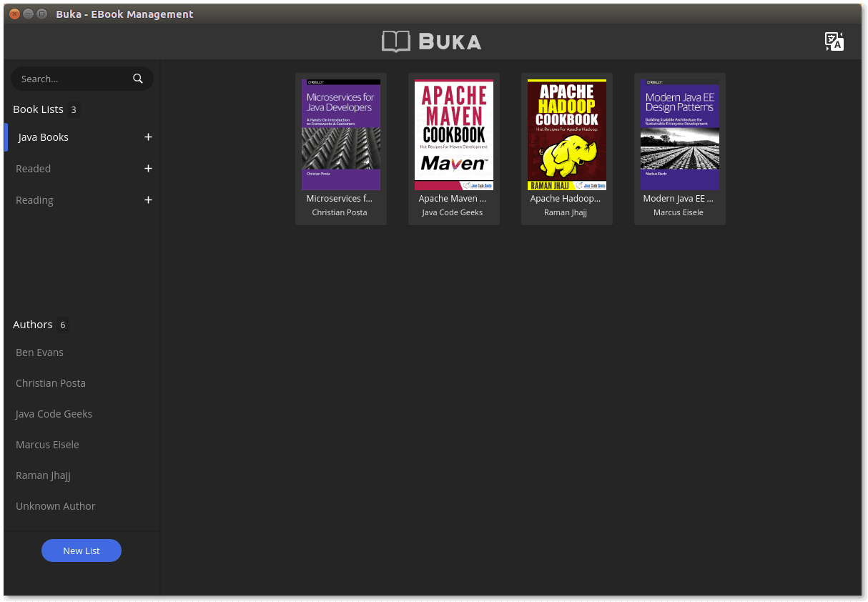Image resolution: width=868 pixels, height=602 pixels.
Task: Show books by Marcus Eisele
Action: pyautogui.click(x=47, y=445)
